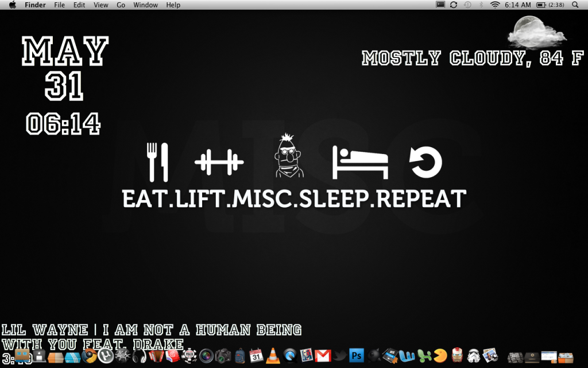Screen dimensions: 588x368
Task: Open the Pac-Man dock icon
Action: [x=440, y=355]
